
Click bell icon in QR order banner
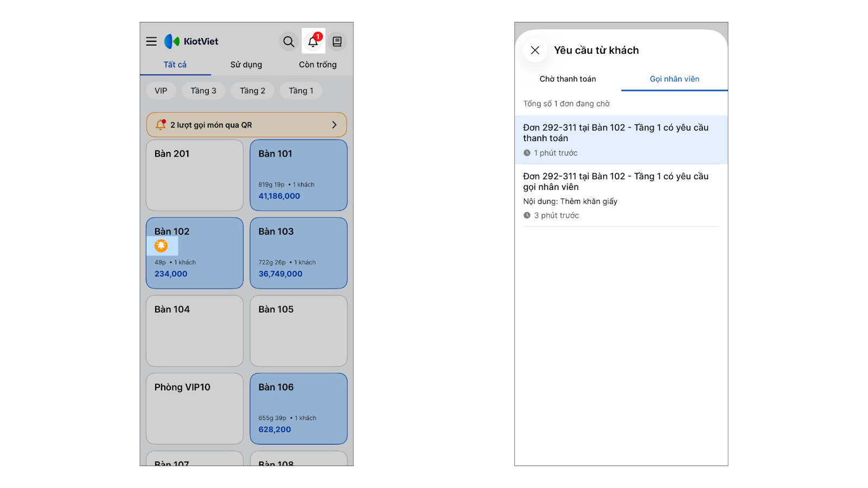click(161, 125)
